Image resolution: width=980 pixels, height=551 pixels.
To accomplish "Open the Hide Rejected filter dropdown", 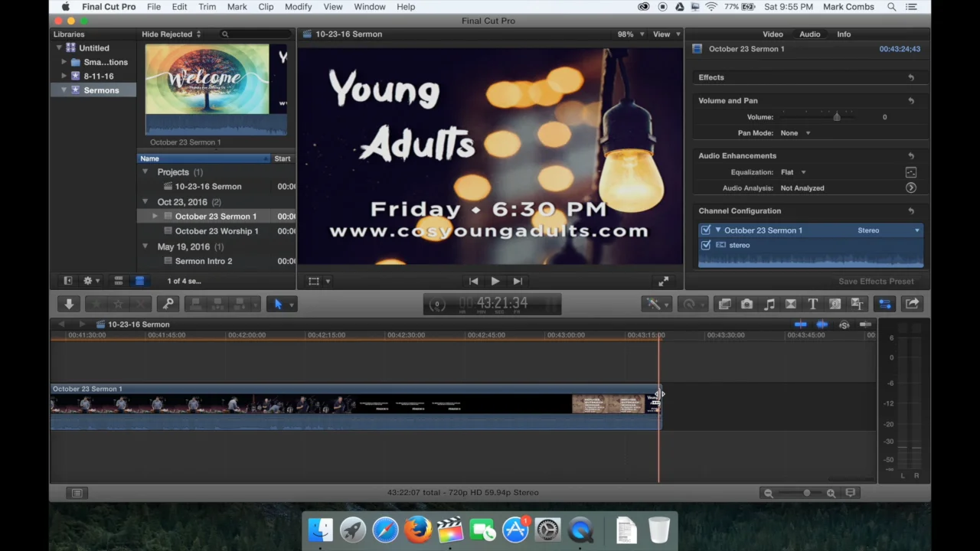I will (171, 34).
